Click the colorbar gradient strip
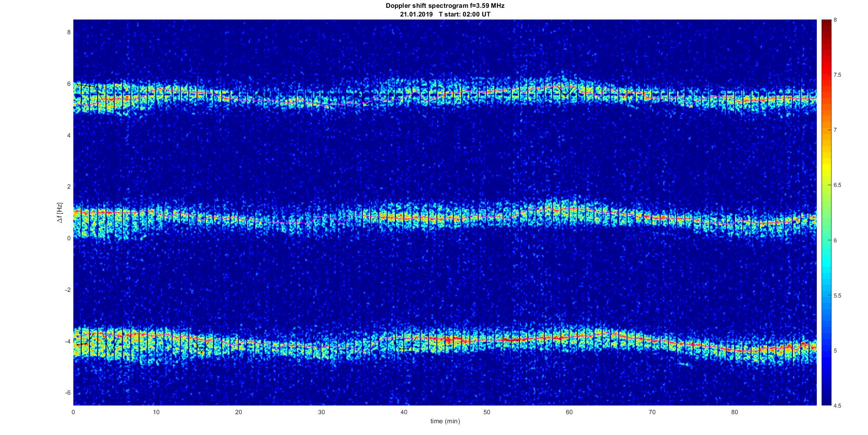Image resolution: width=868 pixels, height=435 pixels. [826, 213]
